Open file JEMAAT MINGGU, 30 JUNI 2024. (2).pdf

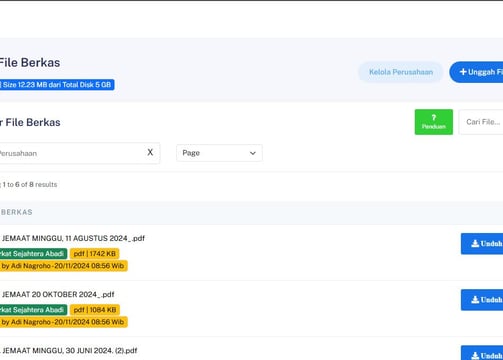pyautogui.click(x=69, y=351)
